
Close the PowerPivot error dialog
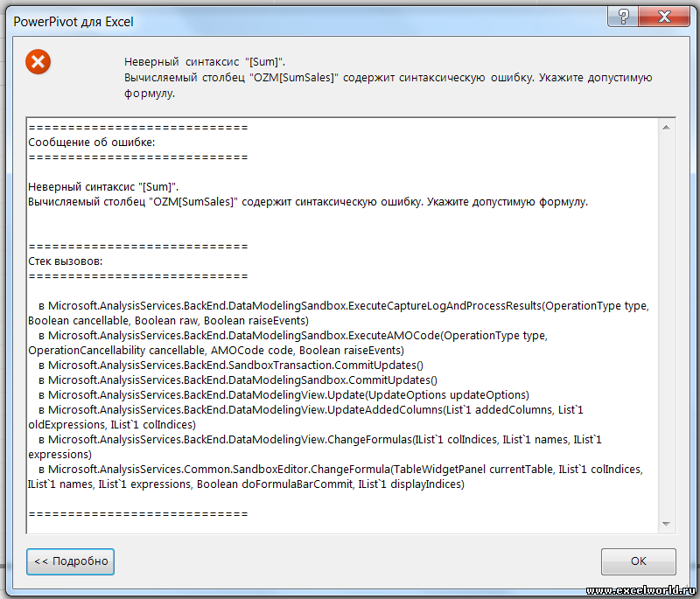click(664, 17)
